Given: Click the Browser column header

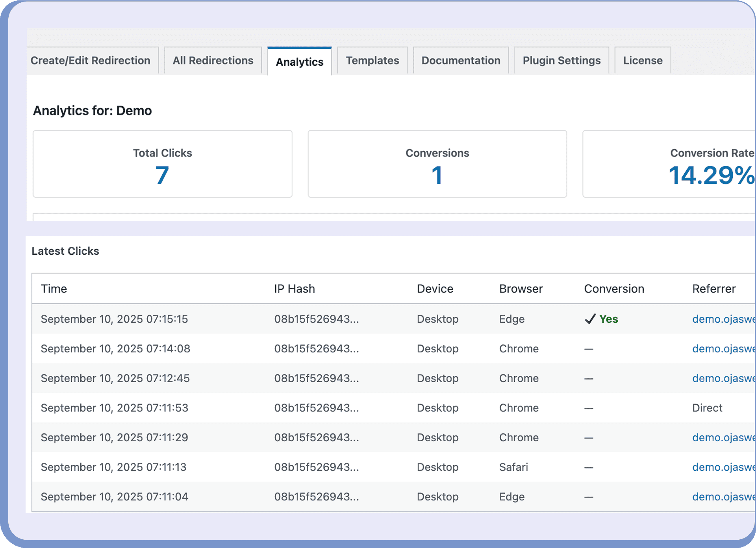Looking at the screenshot, I should tap(521, 289).
